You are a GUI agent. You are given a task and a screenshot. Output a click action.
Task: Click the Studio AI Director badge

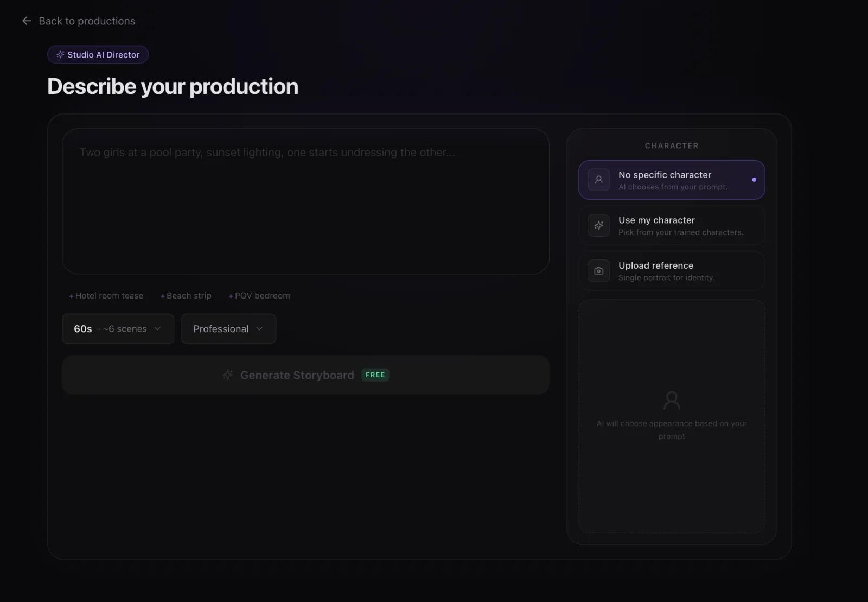pos(98,54)
